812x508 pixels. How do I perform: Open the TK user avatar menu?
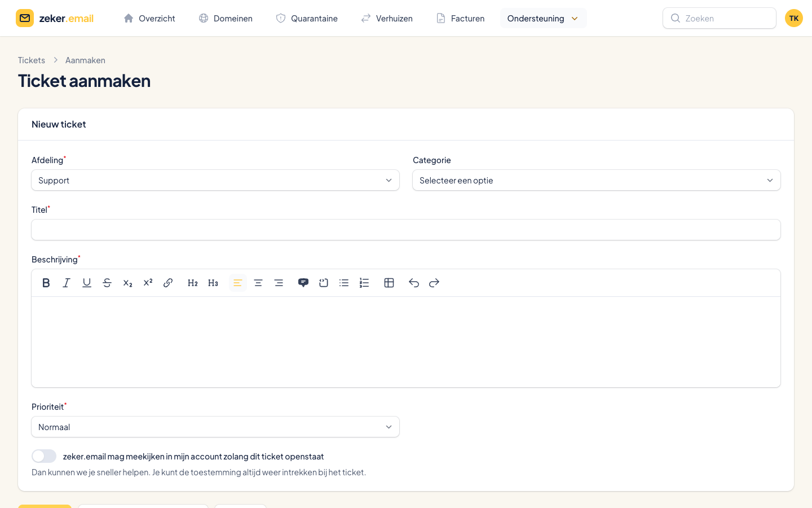click(x=794, y=19)
